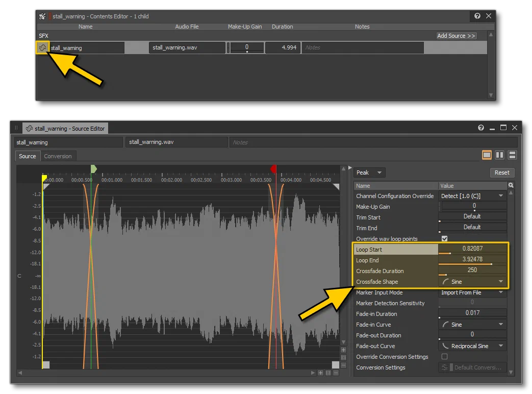This screenshot has height=394, width=532.
Task: Click the 4.994 duration cell
Action: (x=283, y=47)
